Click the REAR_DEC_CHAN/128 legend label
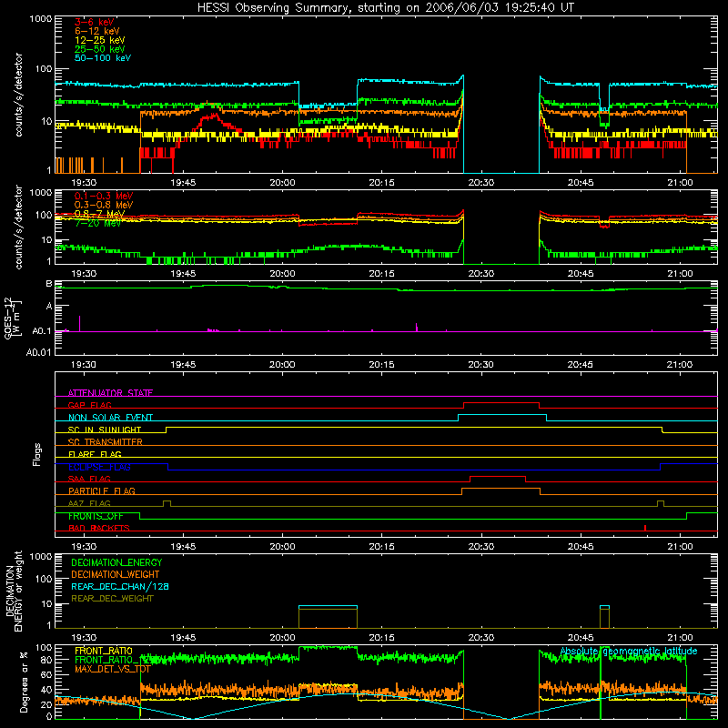Screen dimensions: 728x728 (120, 587)
